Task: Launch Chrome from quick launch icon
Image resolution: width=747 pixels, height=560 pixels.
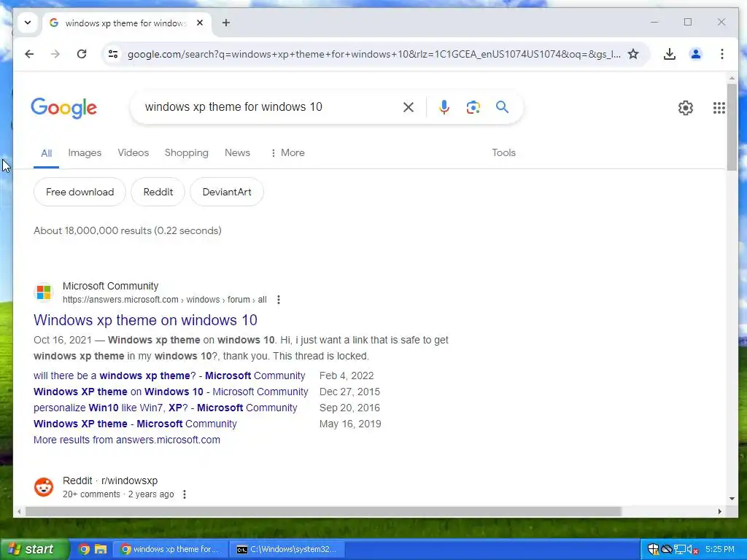Action: [84, 549]
